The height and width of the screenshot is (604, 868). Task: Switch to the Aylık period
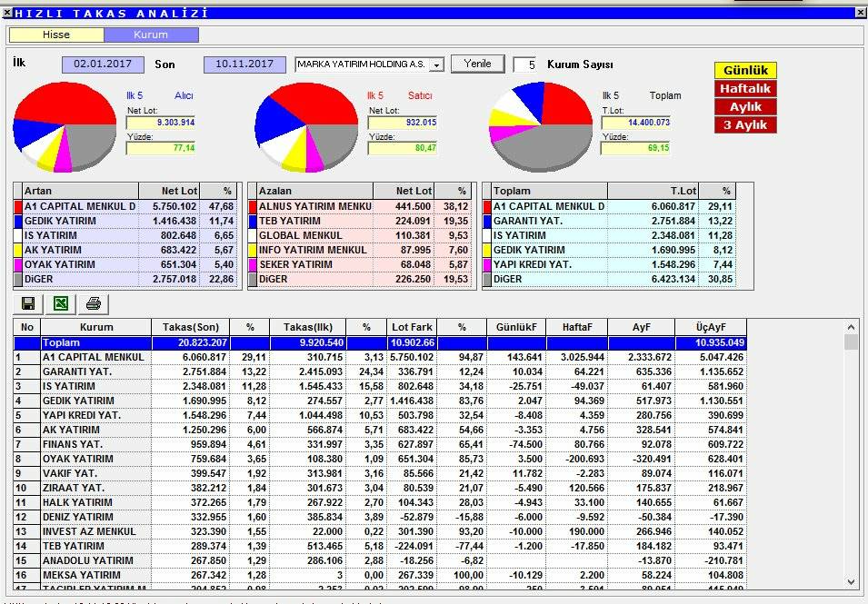[x=745, y=107]
